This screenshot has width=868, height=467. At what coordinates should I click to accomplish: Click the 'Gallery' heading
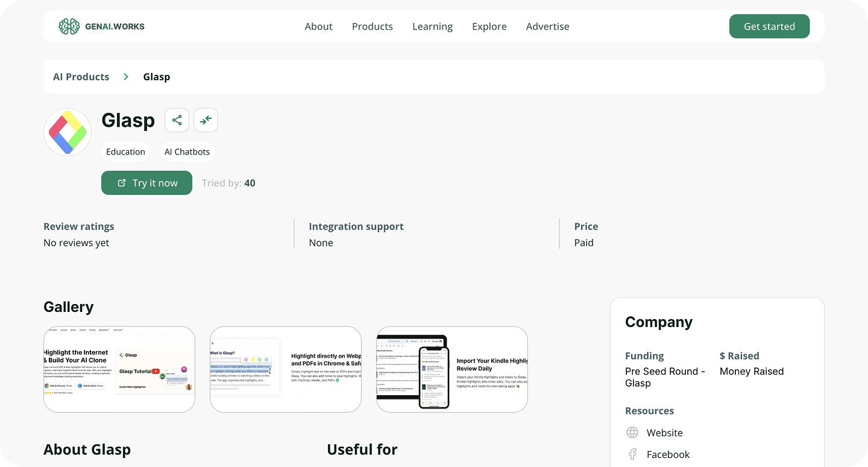tap(69, 307)
